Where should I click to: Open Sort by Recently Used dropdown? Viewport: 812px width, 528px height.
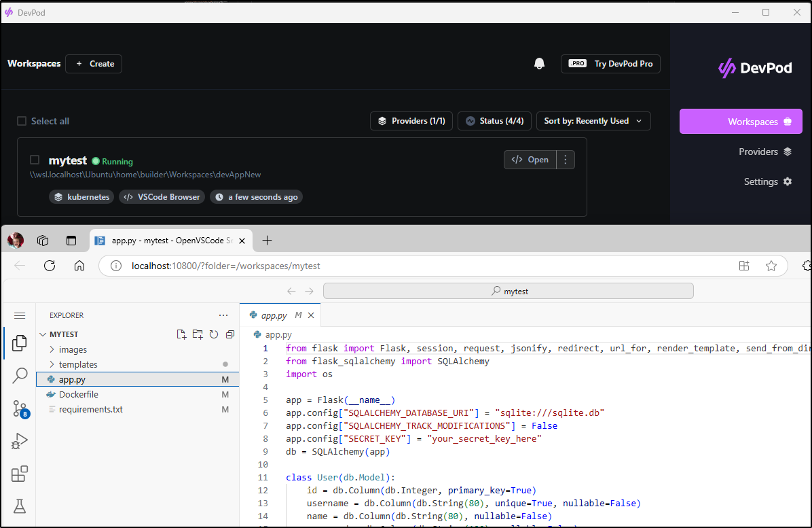(x=593, y=121)
